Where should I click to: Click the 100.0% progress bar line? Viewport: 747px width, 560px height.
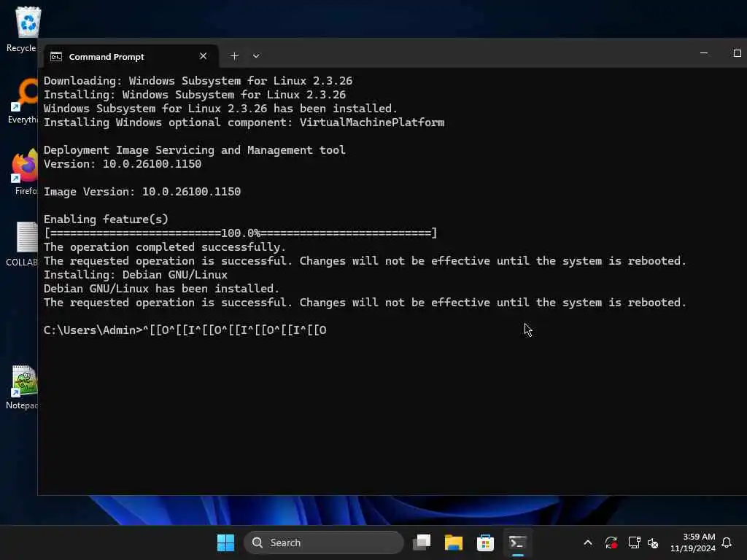click(241, 233)
